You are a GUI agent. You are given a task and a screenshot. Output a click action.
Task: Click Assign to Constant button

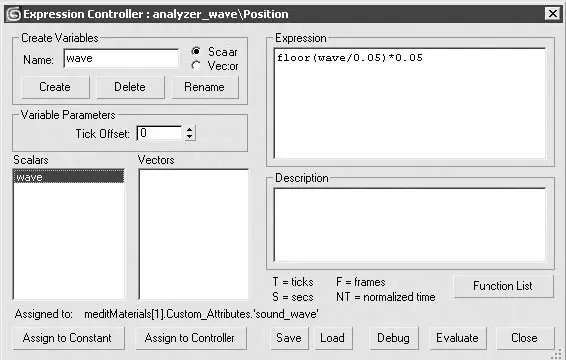coord(68,338)
